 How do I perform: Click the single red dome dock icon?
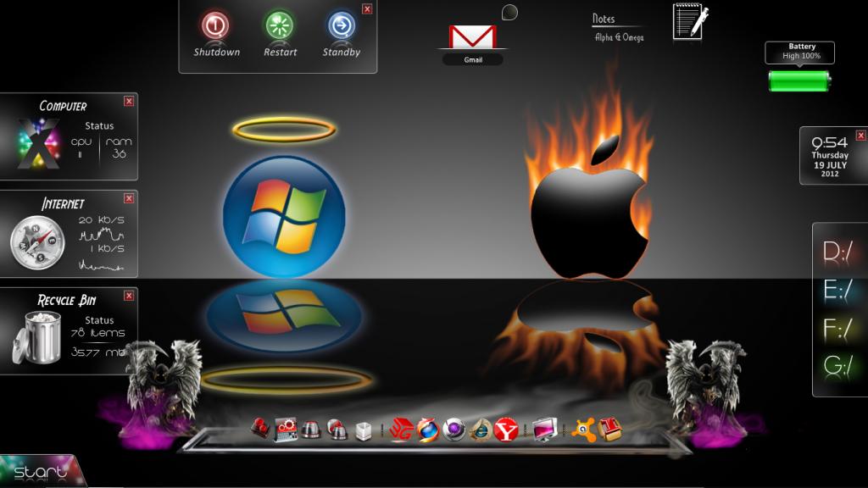tap(311, 430)
